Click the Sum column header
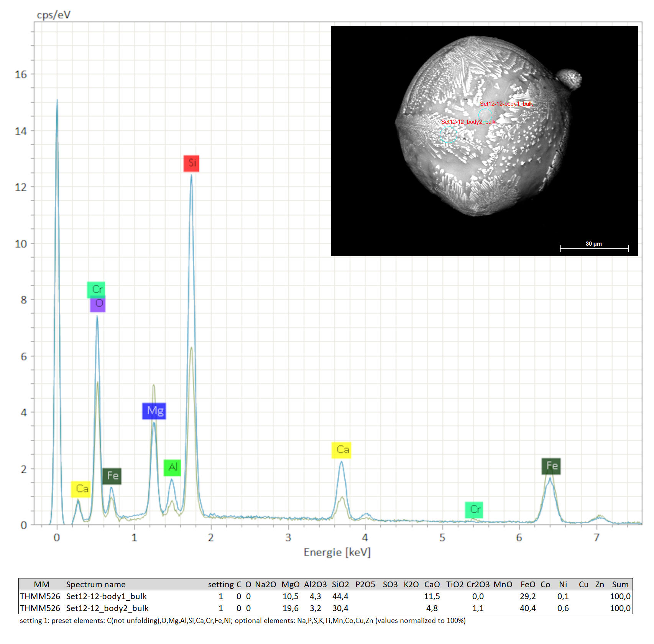 click(x=620, y=584)
